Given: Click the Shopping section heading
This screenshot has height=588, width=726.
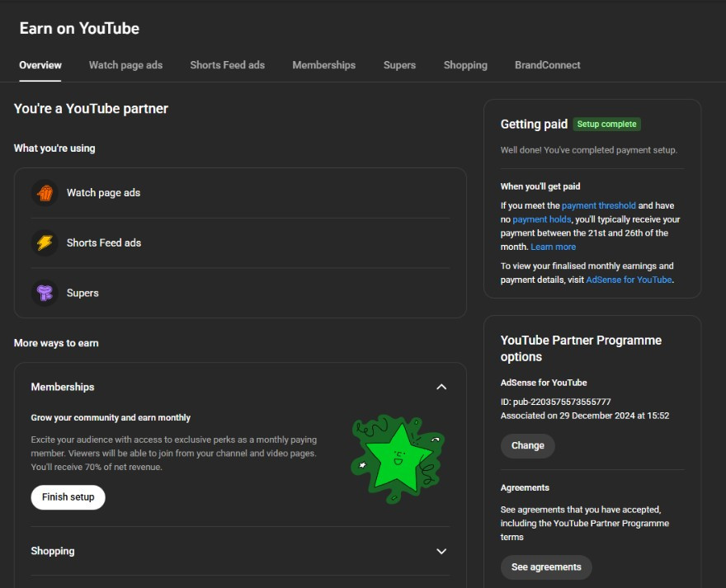Looking at the screenshot, I should tap(53, 551).
